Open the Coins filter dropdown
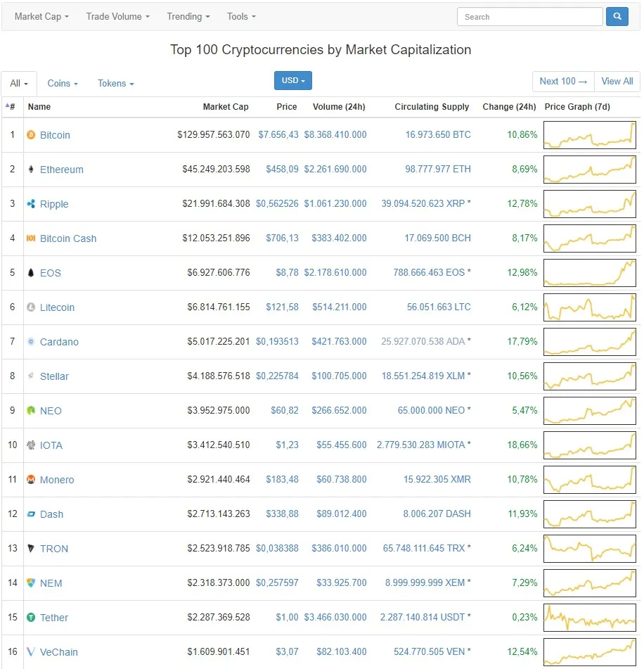 [63, 84]
